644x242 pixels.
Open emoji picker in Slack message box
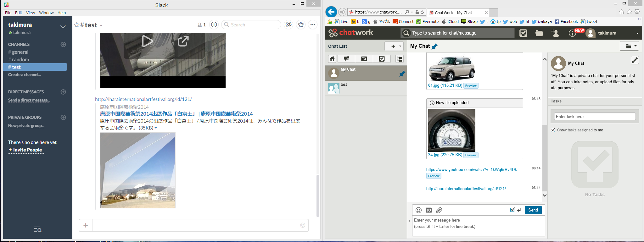pos(303,225)
